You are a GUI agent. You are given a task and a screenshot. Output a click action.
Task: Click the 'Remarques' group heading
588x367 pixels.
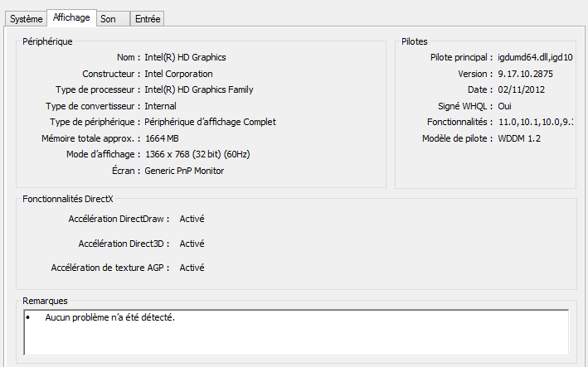click(45, 301)
